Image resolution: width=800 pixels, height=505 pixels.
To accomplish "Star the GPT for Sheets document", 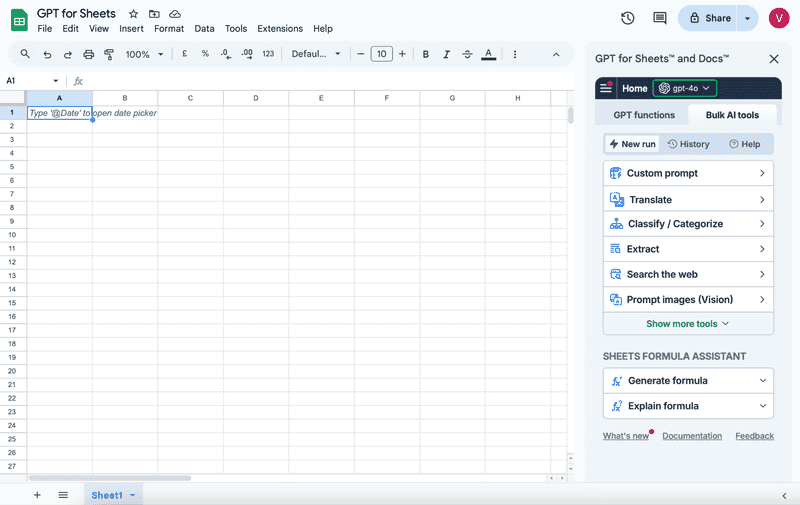I will coord(133,14).
